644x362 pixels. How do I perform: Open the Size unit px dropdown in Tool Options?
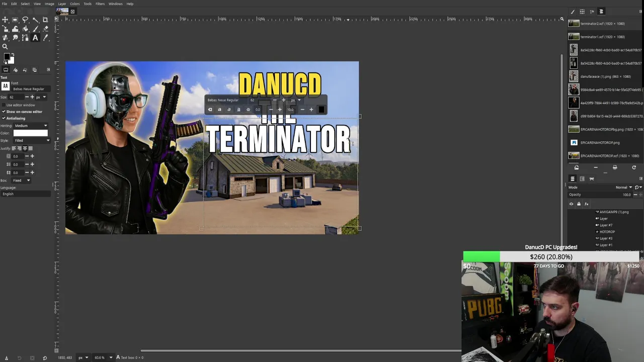pos(41,97)
